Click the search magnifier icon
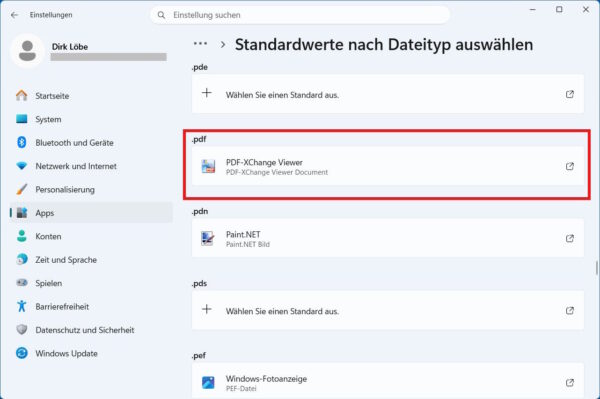The width and height of the screenshot is (600, 399). tap(161, 15)
